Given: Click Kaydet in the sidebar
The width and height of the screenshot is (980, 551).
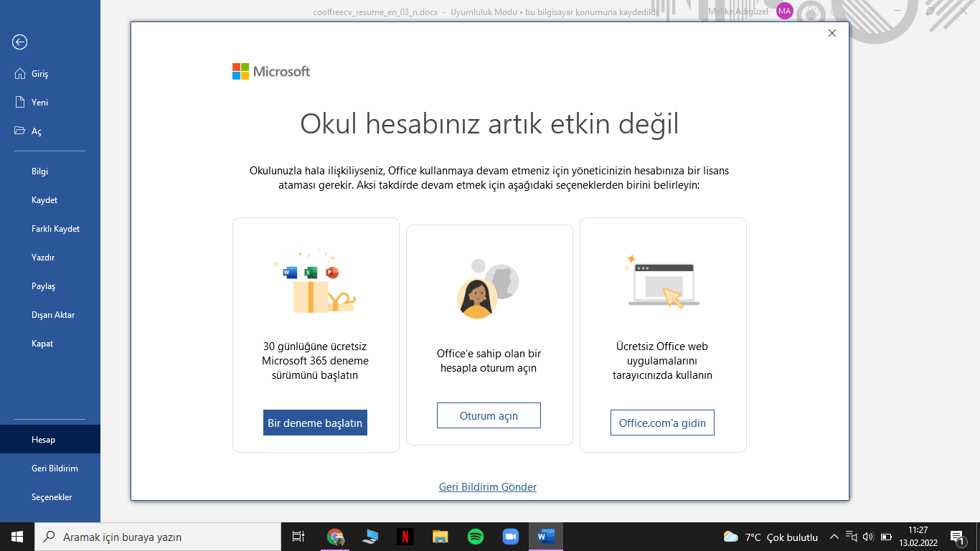Looking at the screenshot, I should [x=50, y=200].
